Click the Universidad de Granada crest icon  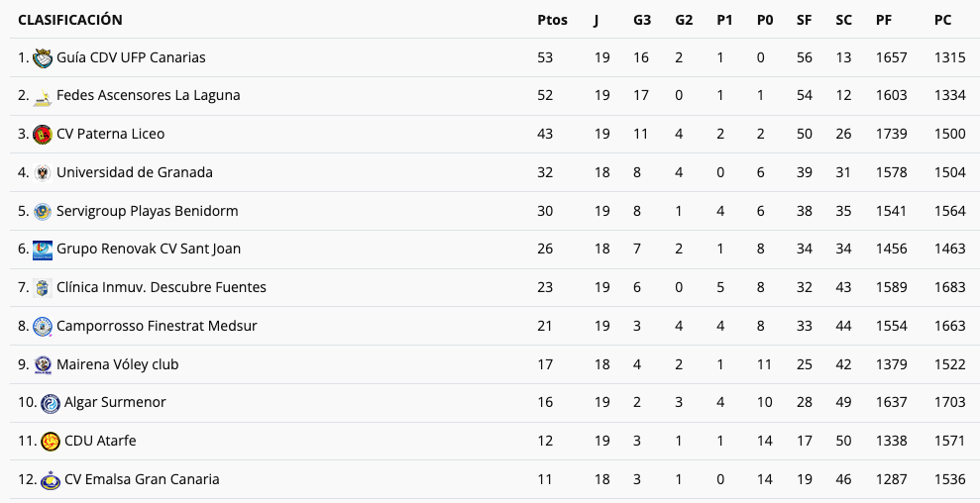tap(43, 173)
